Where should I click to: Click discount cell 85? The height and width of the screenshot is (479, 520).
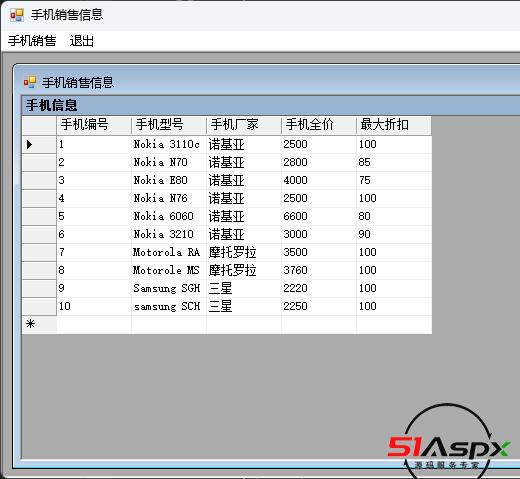394,162
